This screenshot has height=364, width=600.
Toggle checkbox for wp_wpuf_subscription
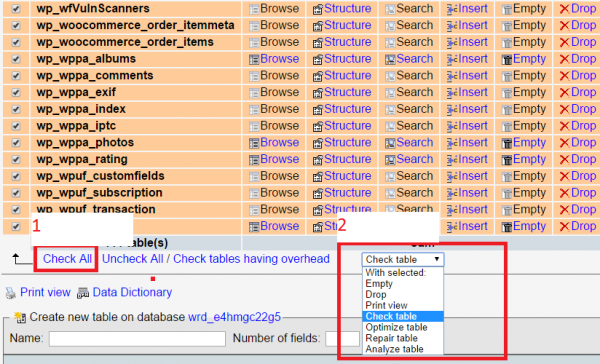16,193
